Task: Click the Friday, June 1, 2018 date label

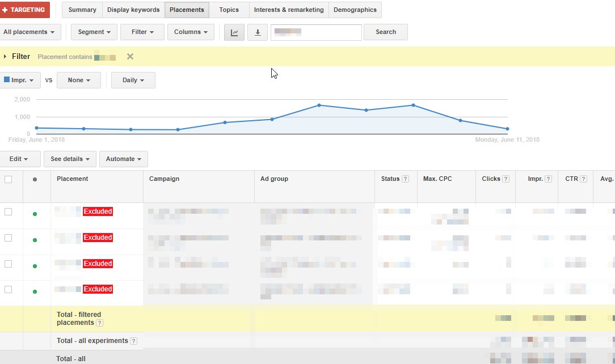Action: coord(36,140)
